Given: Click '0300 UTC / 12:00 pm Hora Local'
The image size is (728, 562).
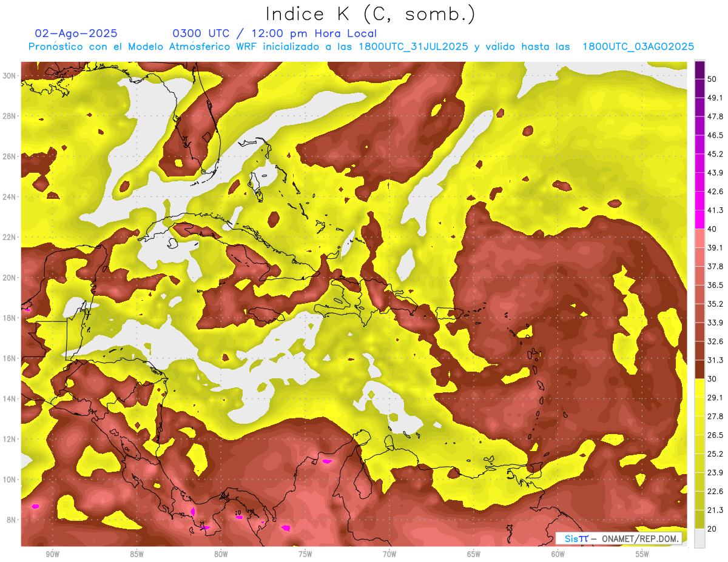Looking at the screenshot, I should click(275, 33).
